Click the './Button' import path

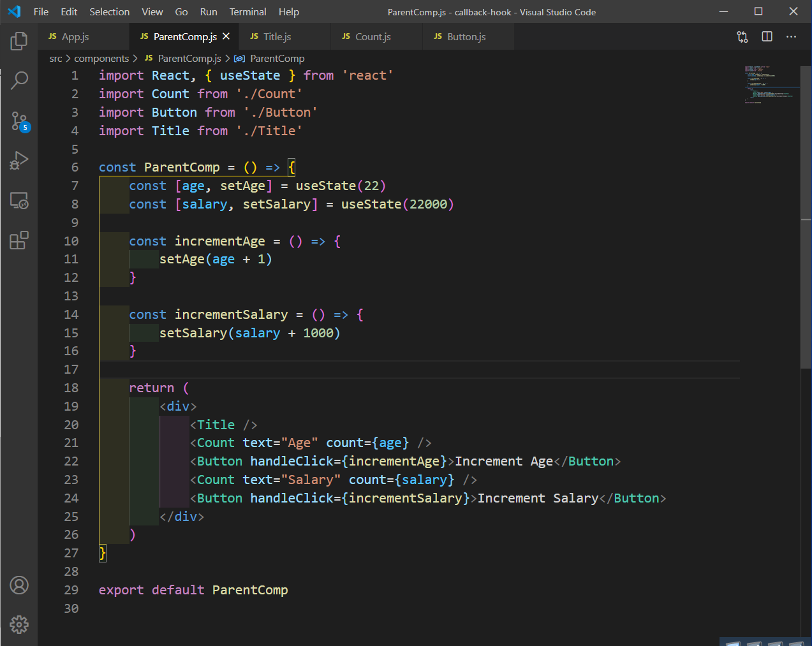[x=280, y=112]
